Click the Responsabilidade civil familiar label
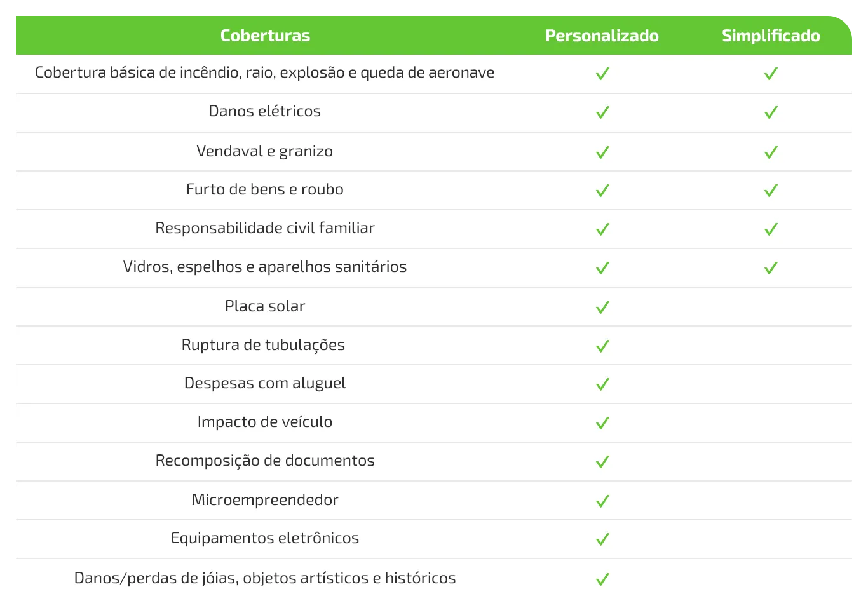 point(265,228)
